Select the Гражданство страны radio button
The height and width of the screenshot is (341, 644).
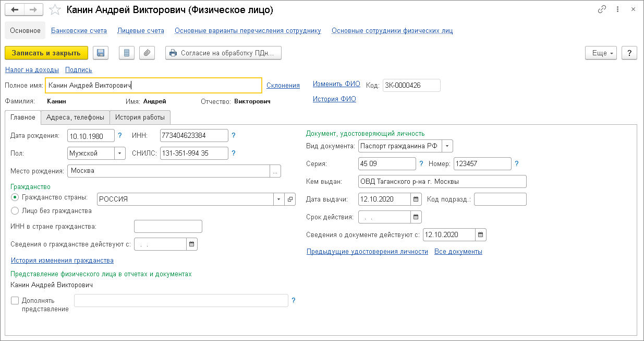pyautogui.click(x=15, y=197)
